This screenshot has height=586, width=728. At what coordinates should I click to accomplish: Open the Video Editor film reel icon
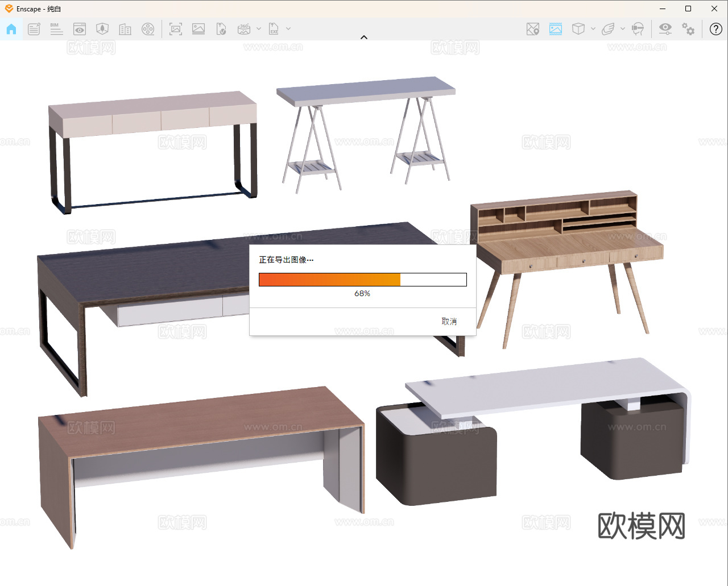tap(148, 29)
